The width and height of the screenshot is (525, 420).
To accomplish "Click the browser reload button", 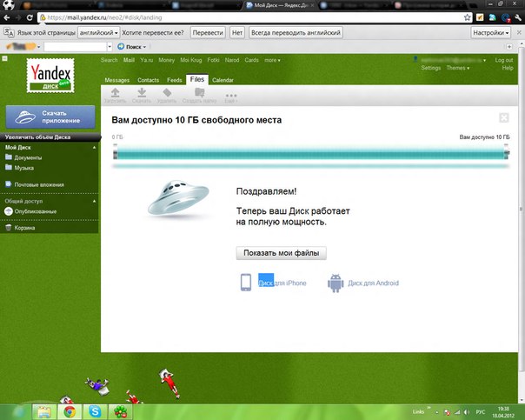I will click(30, 17).
